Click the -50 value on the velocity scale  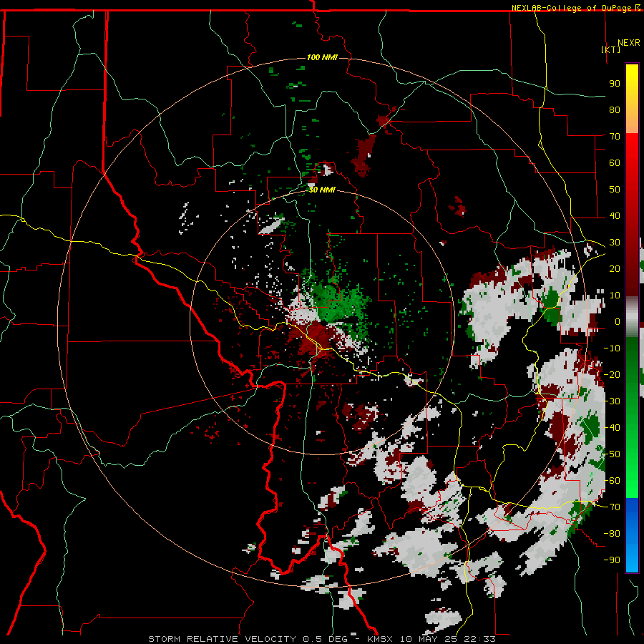tap(612, 454)
